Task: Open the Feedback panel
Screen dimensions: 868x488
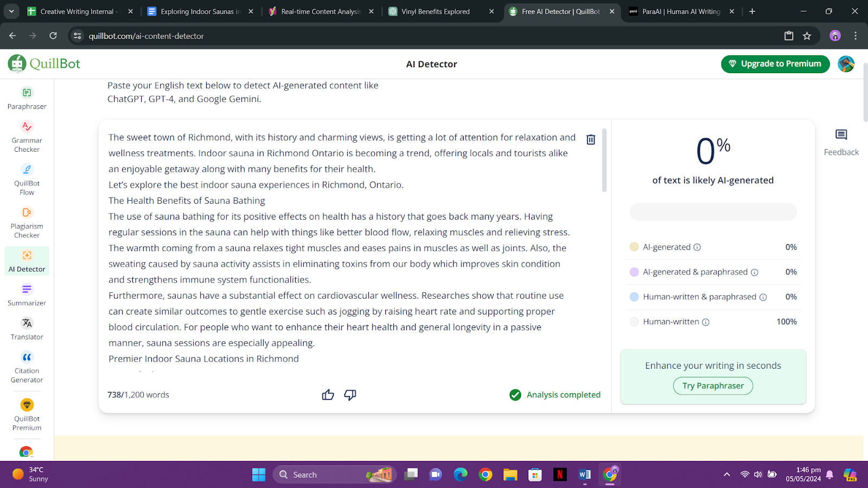Action: (x=841, y=143)
